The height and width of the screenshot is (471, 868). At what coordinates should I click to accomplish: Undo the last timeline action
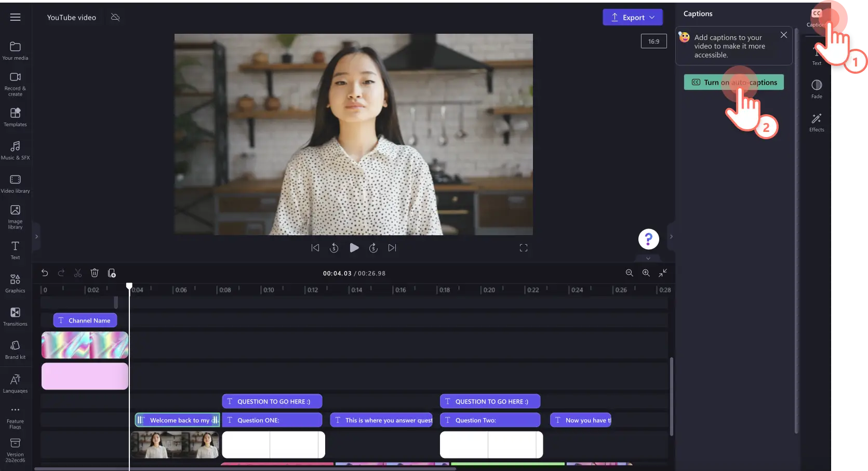click(x=45, y=273)
